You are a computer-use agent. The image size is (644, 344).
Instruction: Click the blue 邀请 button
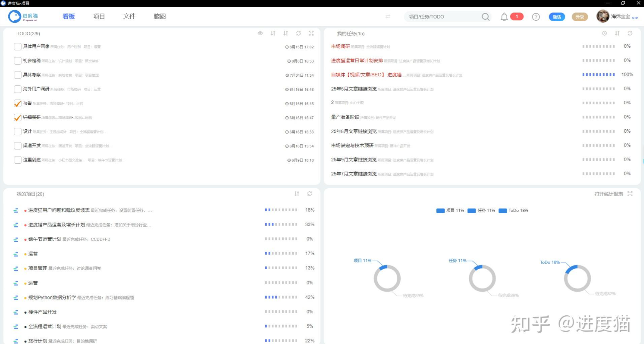(x=557, y=17)
